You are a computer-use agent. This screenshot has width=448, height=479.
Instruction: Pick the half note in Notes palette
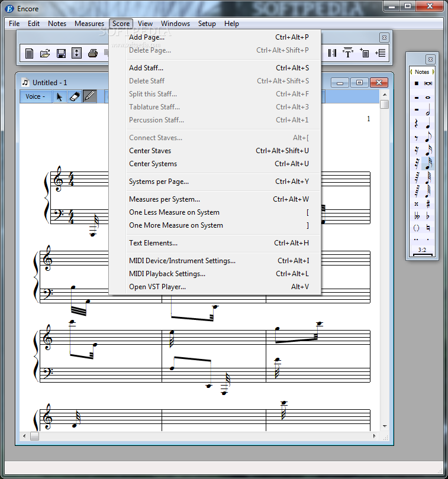pos(428,110)
